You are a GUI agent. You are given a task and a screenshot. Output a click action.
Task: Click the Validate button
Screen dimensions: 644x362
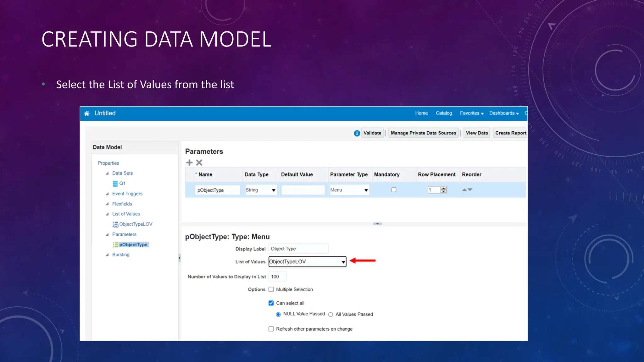[x=372, y=133]
